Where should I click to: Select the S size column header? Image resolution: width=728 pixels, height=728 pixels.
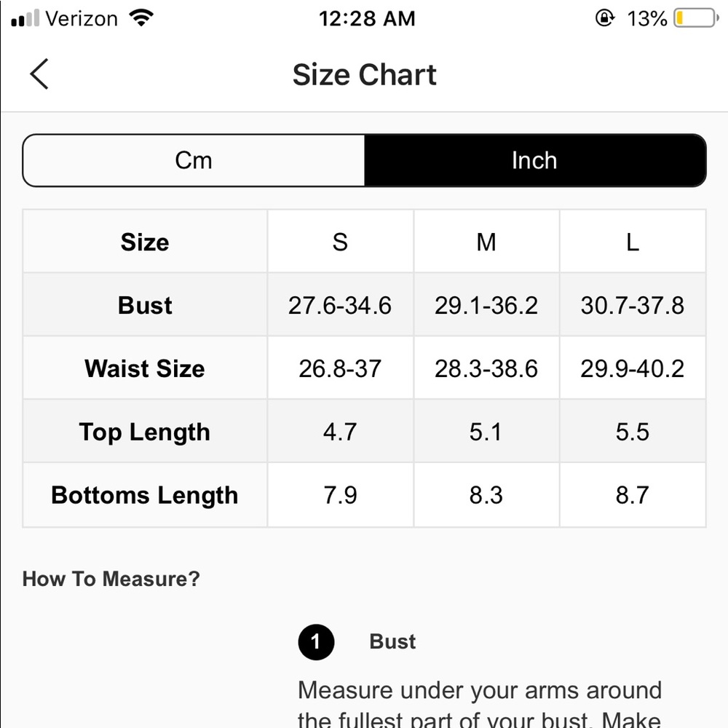pyautogui.click(x=340, y=242)
